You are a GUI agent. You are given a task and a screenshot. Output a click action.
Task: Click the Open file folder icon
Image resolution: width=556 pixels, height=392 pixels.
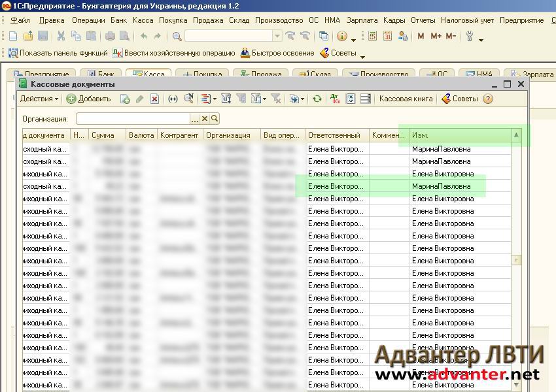[28, 36]
